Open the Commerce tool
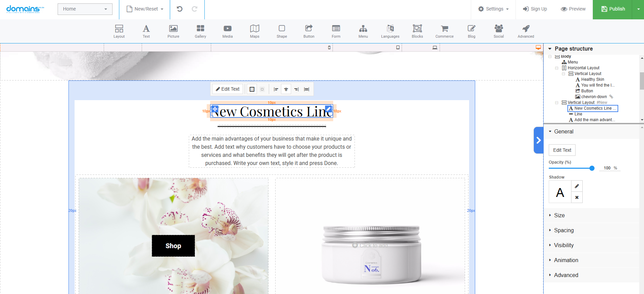 pos(444,31)
